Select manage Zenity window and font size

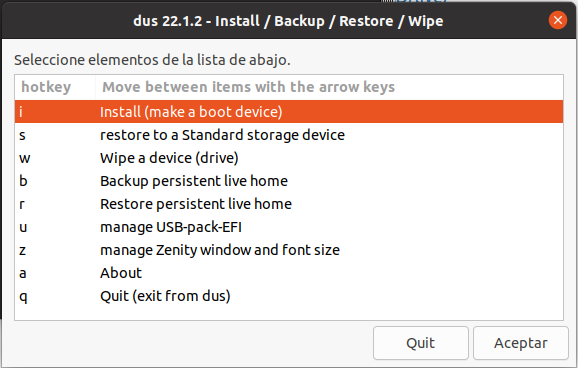coord(289,250)
